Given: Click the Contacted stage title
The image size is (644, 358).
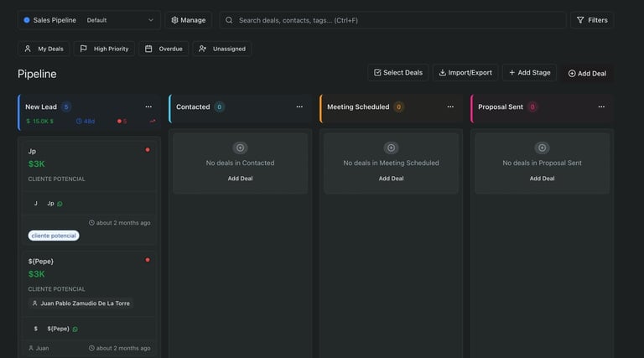Looking at the screenshot, I should [x=193, y=106].
